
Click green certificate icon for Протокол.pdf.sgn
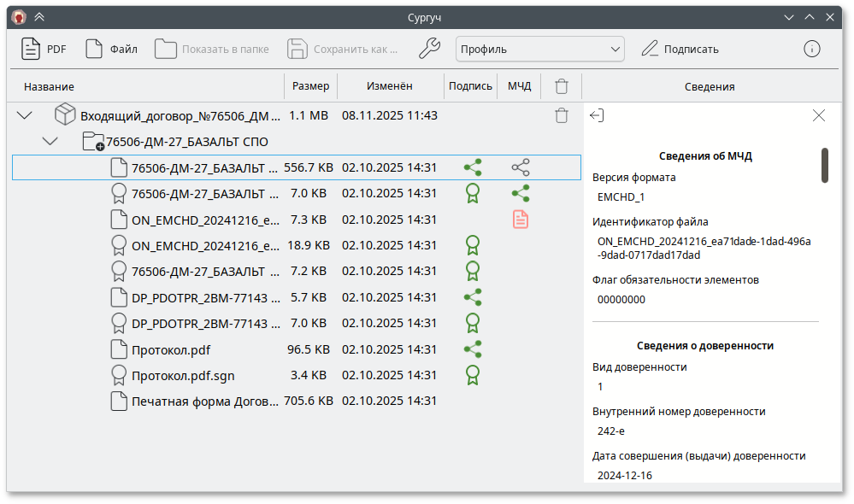(x=472, y=375)
